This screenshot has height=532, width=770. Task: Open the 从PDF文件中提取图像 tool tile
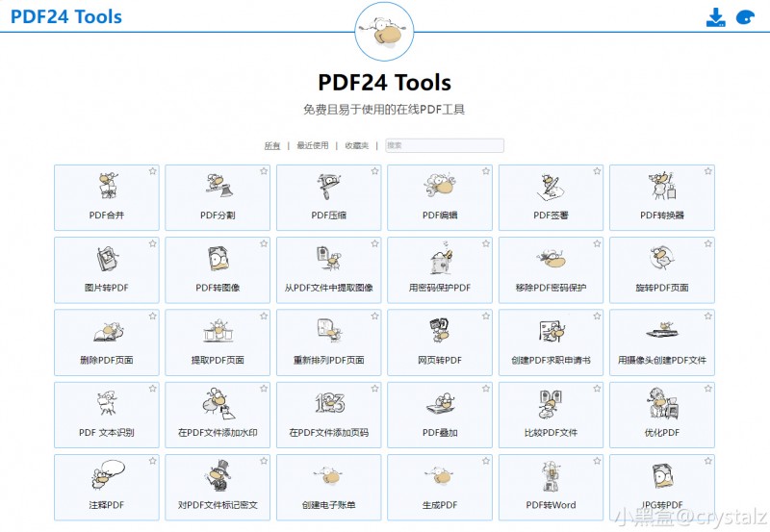point(328,270)
